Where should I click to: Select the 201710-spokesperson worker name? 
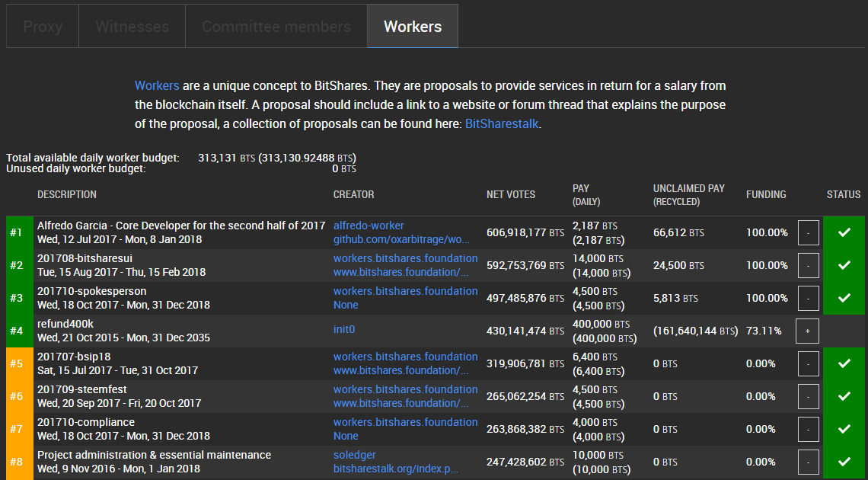[91, 291]
